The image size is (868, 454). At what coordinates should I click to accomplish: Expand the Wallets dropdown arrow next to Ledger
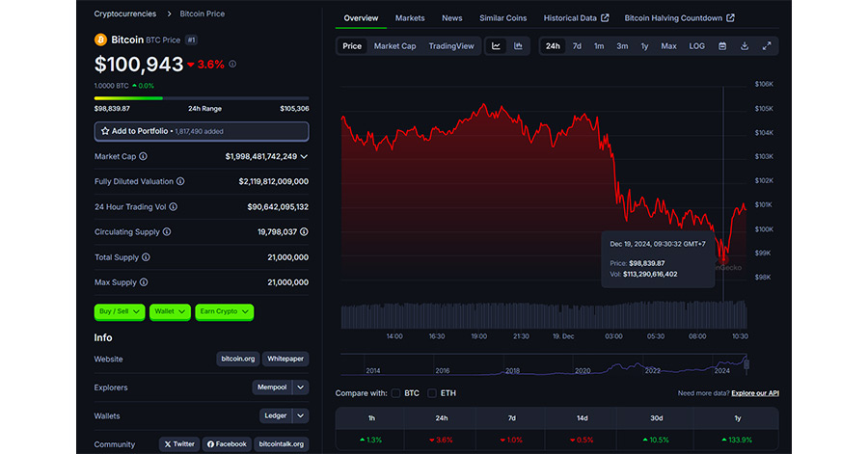tap(301, 415)
